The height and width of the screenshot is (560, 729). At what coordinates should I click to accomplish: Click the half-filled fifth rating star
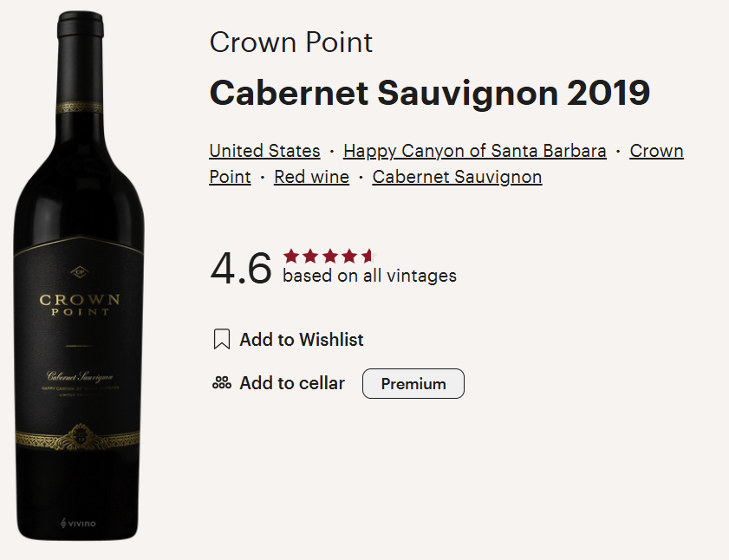tap(368, 256)
